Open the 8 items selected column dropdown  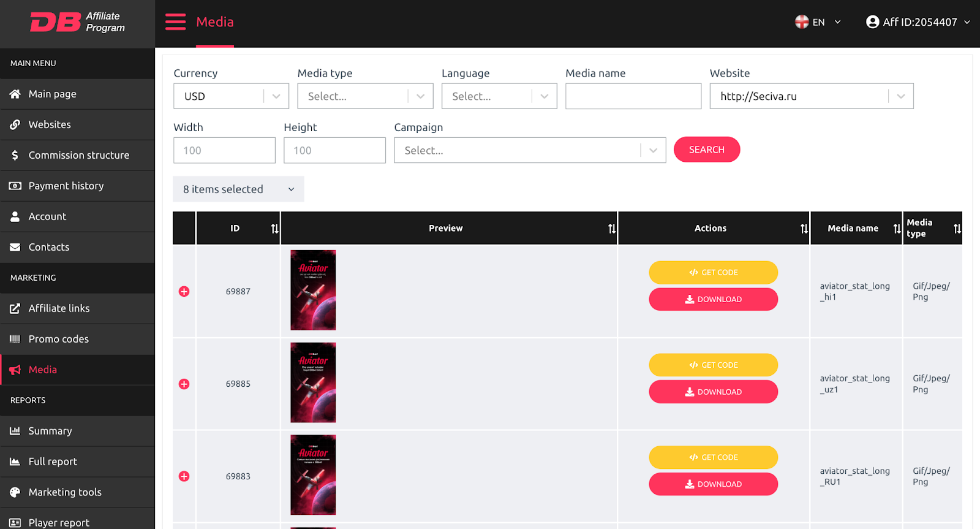(x=238, y=189)
